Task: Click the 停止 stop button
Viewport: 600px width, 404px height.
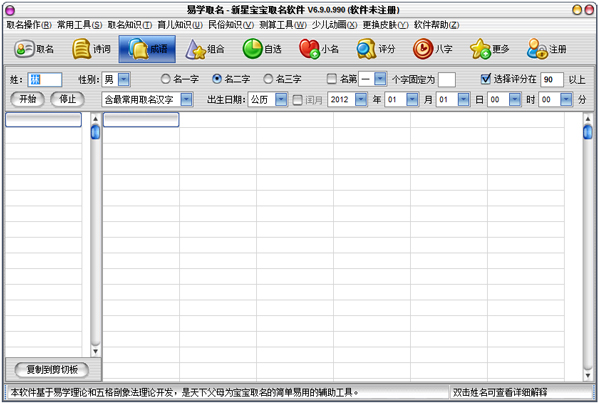Action: coord(67,99)
